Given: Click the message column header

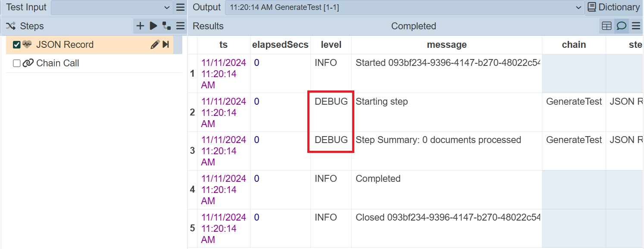Looking at the screenshot, I should tap(447, 45).
